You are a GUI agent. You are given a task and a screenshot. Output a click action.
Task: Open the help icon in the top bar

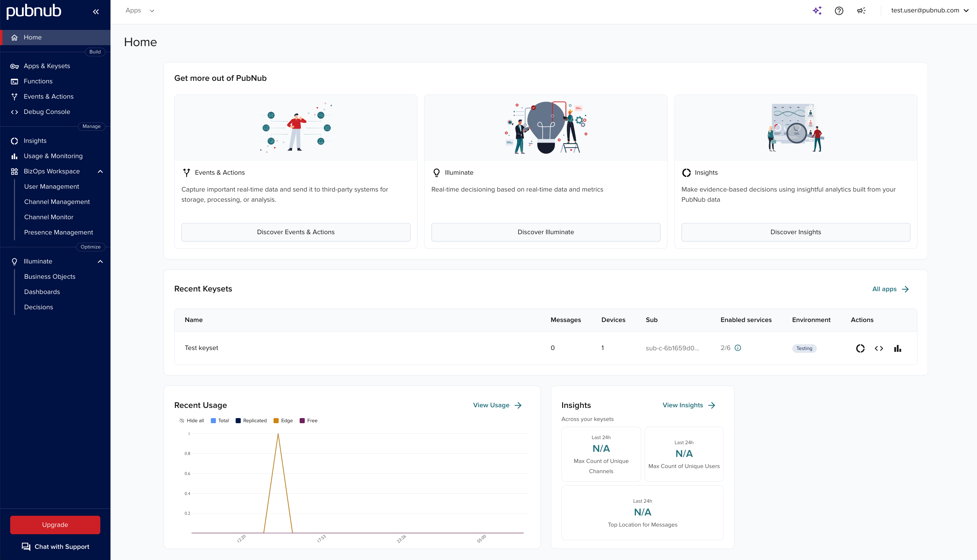click(839, 10)
